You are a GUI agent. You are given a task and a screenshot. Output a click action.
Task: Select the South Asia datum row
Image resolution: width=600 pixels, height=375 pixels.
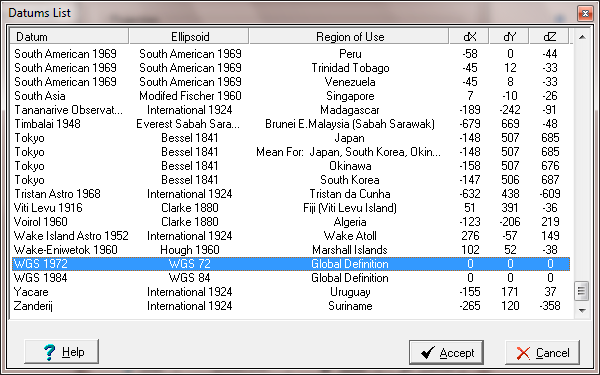coord(291,96)
